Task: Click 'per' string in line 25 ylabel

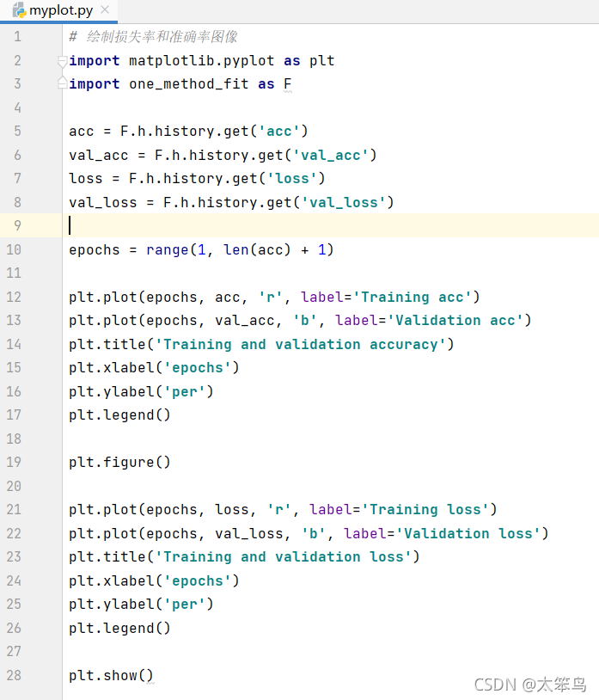Action: pos(184,605)
